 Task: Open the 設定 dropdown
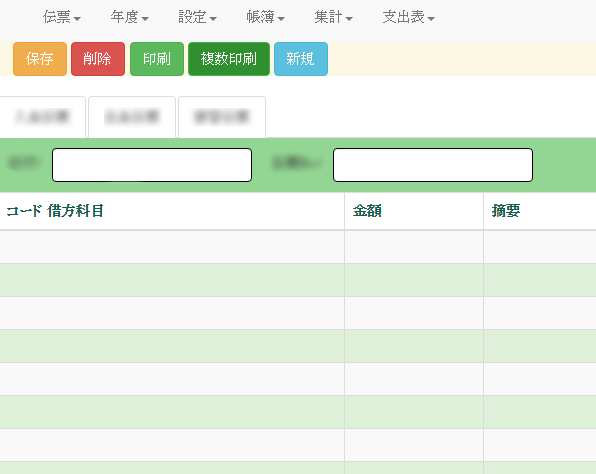(197, 17)
